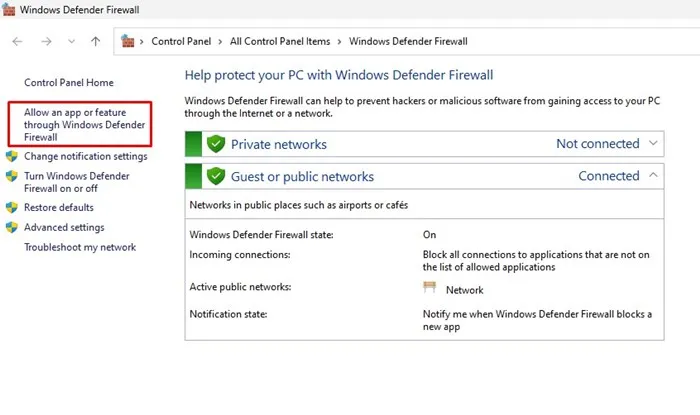Image resolution: width=700 pixels, height=415 pixels.
Task: Click the back navigation arrow
Action: tap(17, 42)
